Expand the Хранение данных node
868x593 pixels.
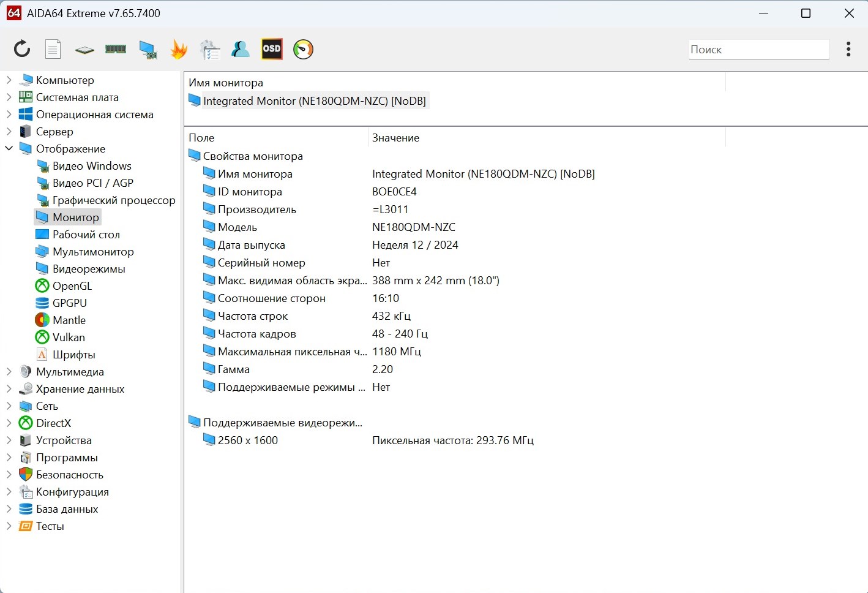(x=9, y=389)
